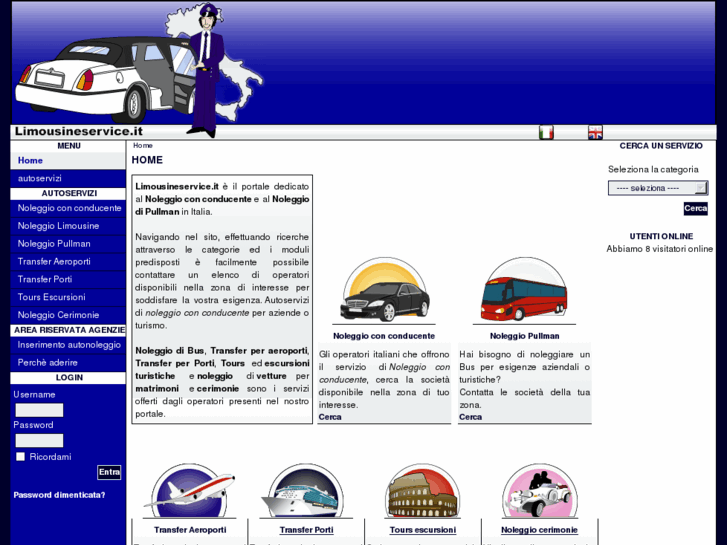This screenshot has width=727, height=545.
Task: Open Inserimento autonoleggio menu item
Action: [68, 345]
